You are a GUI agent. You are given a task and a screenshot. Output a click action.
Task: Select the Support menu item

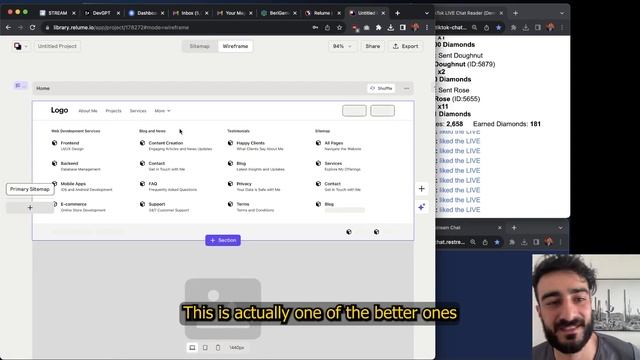coord(165,207)
